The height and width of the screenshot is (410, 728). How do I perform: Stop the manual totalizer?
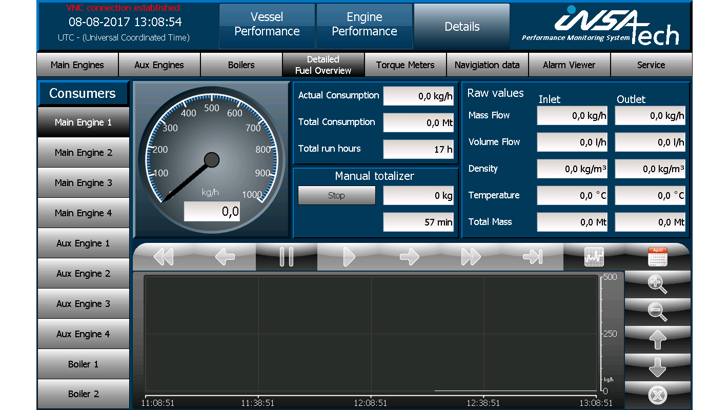pyautogui.click(x=337, y=195)
